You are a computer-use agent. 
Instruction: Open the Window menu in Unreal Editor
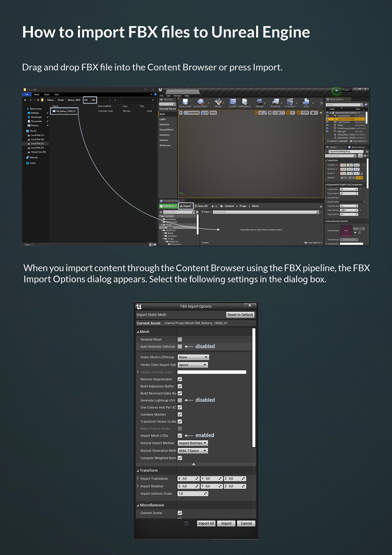177,96
